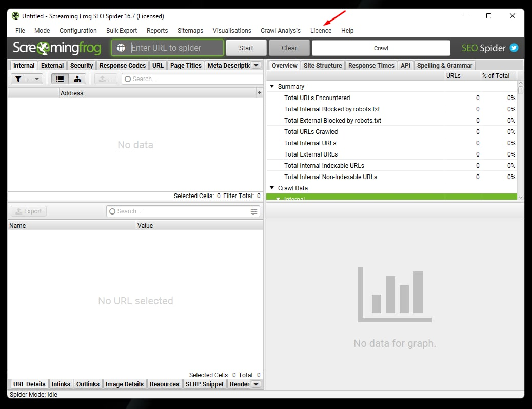The image size is (532, 409).
Task: Click the Crawl progress bar
Action: 381,48
